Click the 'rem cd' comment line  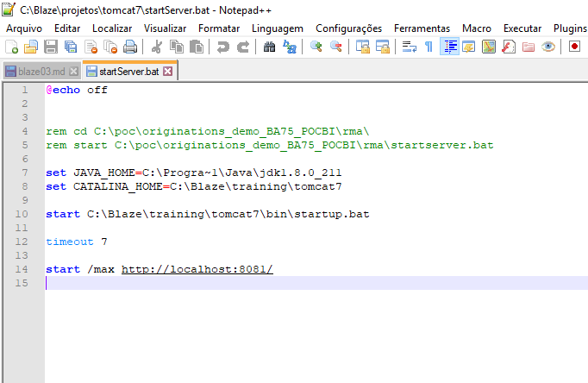click(x=208, y=132)
